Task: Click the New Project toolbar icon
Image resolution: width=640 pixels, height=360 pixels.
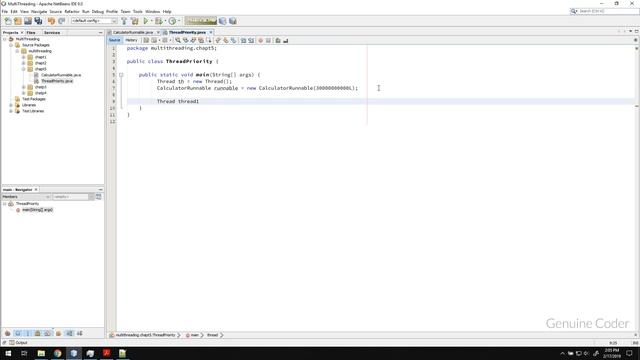Action: 18,21
